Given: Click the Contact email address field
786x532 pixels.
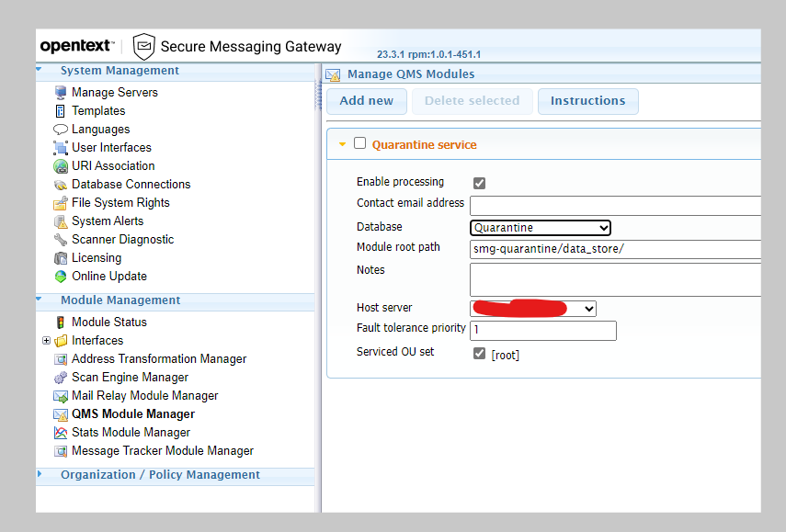Looking at the screenshot, I should (x=614, y=206).
